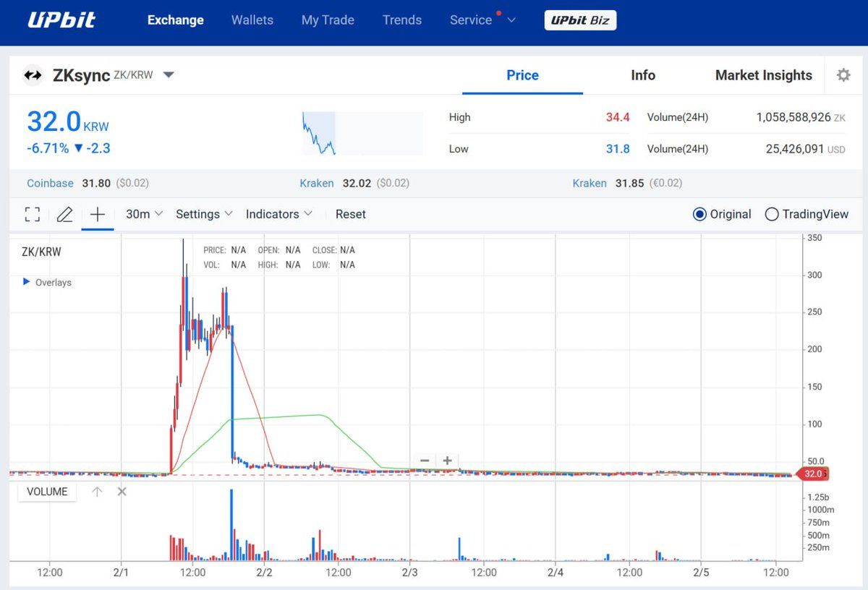Select the pencil drawing tool
This screenshot has width=868, height=590.
tap(64, 214)
